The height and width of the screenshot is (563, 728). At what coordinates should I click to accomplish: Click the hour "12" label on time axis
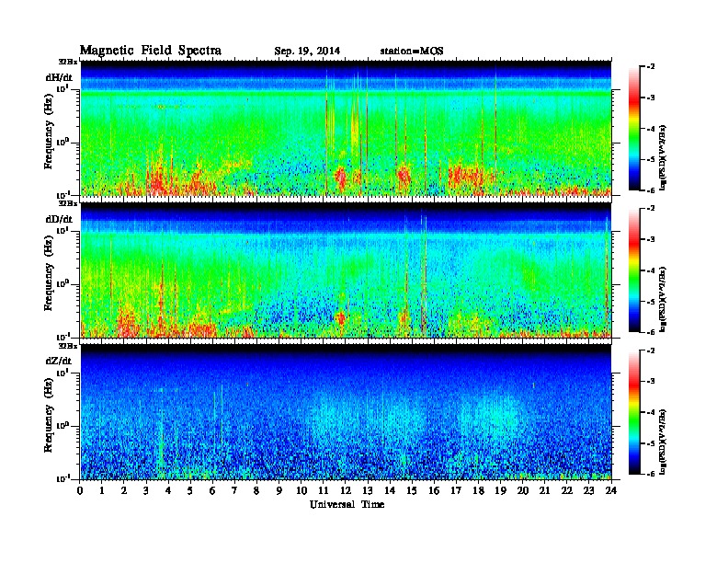[346, 490]
